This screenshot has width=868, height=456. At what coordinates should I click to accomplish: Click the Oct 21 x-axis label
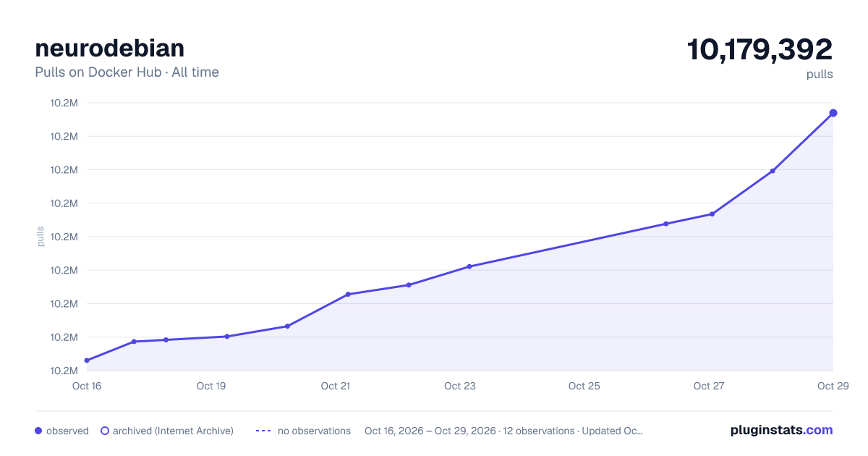point(336,386)
